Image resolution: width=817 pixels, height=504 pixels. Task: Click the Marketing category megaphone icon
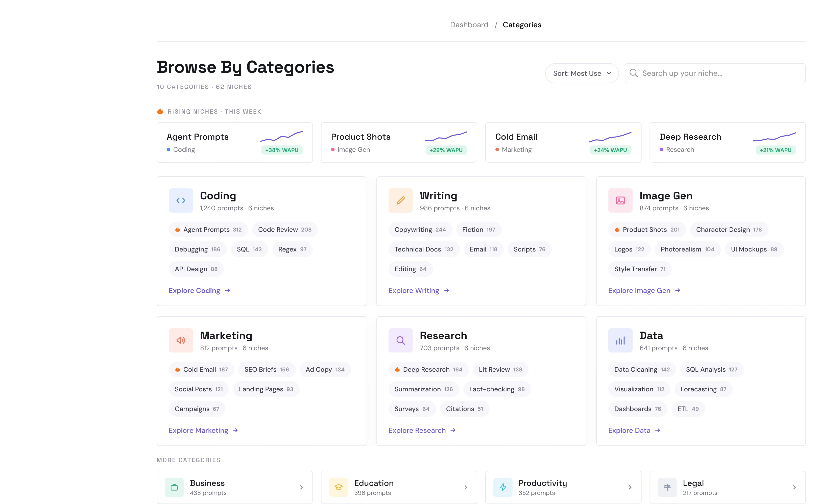(x=181, y=340)
